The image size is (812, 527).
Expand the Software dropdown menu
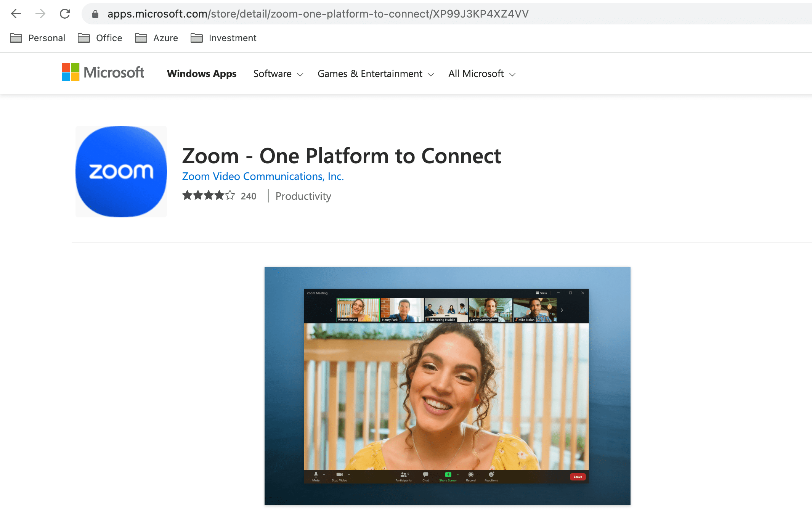[278, 74]
